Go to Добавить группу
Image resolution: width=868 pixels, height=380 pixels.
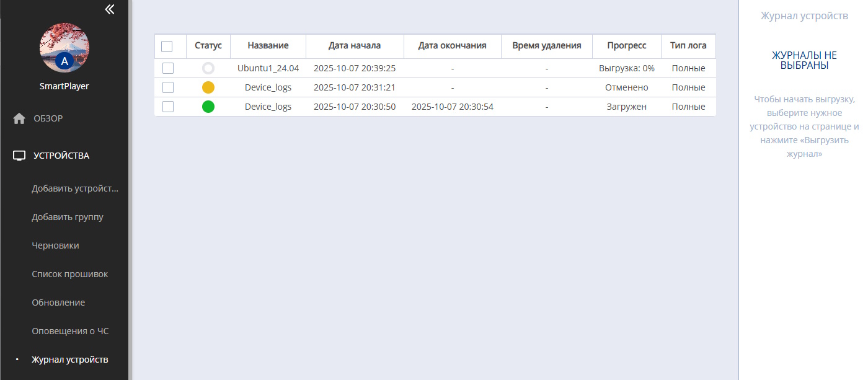[x=68, y=217]
